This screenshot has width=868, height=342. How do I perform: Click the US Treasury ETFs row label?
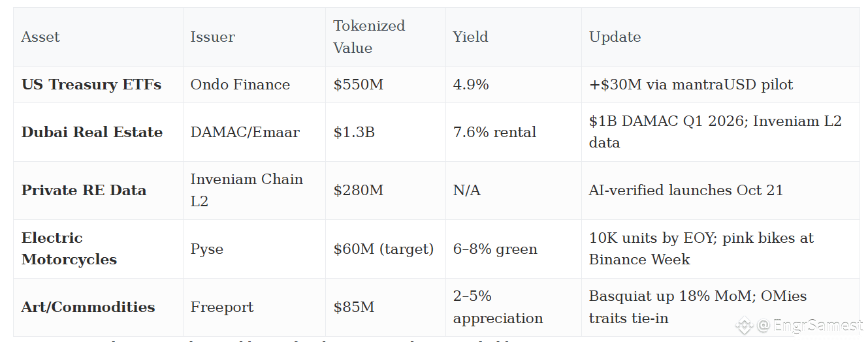(x=91, y=85)
